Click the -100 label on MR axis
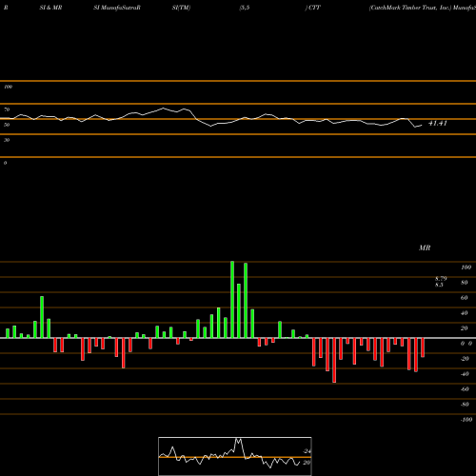The height and width of the screenshot is (476, 476). 466,420
